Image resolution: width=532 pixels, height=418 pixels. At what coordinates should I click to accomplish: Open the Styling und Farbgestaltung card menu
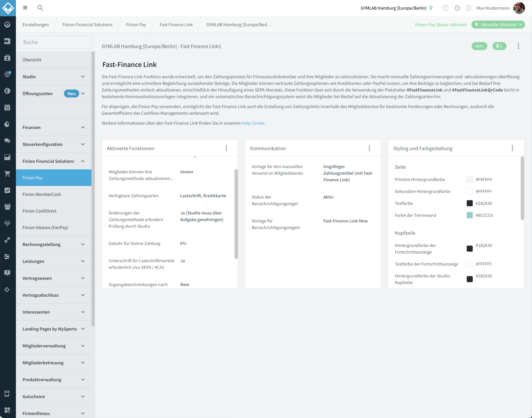tap(512, 148)
